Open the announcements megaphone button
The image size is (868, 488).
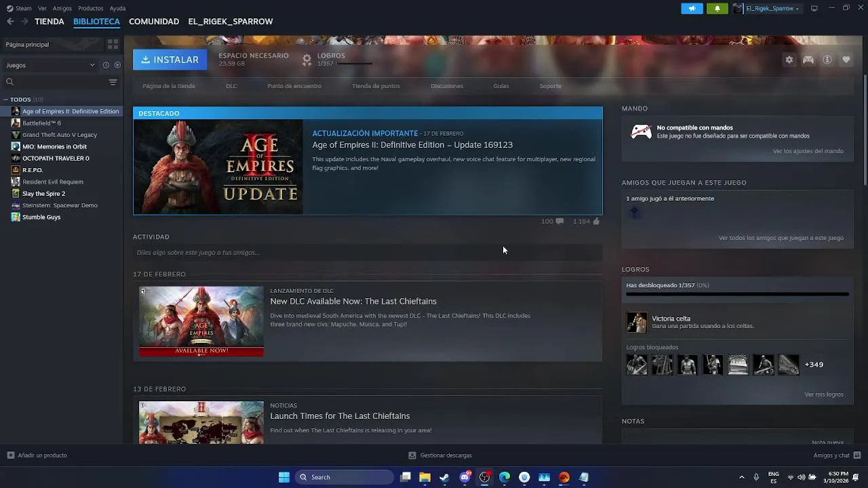(692, 8)
